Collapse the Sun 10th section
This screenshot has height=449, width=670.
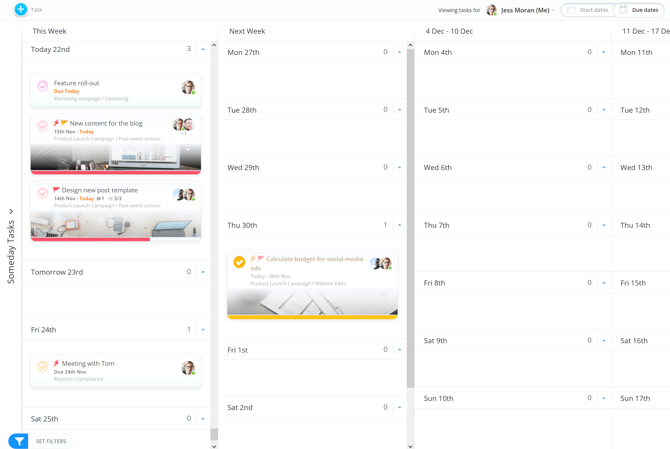coord(604,398)
